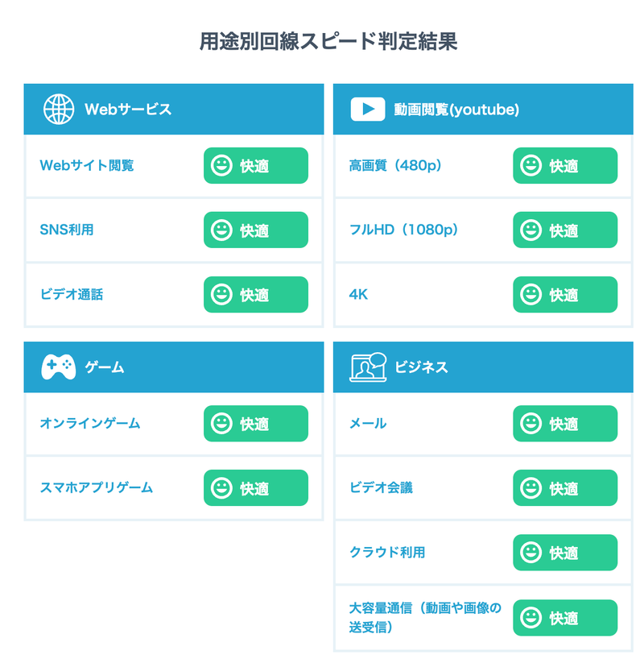Click the smiley icon on クラウド利用 result
The height and width of the screenshot is (663, 644).
point(530,553)
